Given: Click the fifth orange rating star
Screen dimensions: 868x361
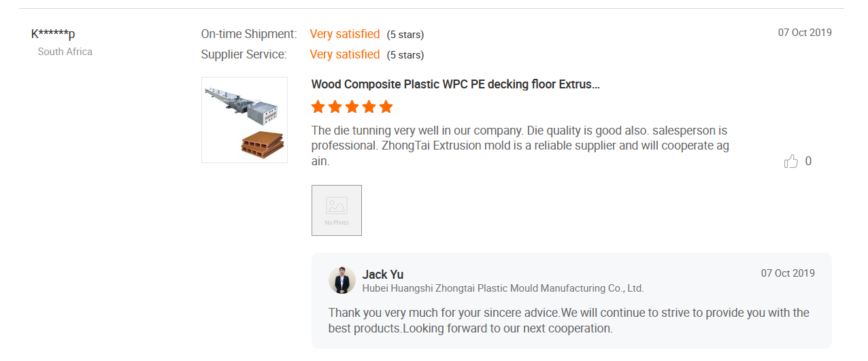Looking at the screenshot, I should click(x=386, y=107).
